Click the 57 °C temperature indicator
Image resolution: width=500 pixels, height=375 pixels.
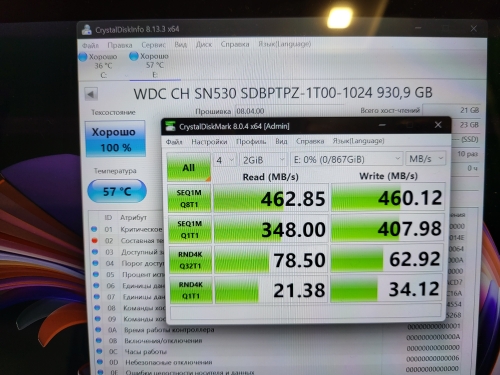pyautogui.click(x=117, y=191)
